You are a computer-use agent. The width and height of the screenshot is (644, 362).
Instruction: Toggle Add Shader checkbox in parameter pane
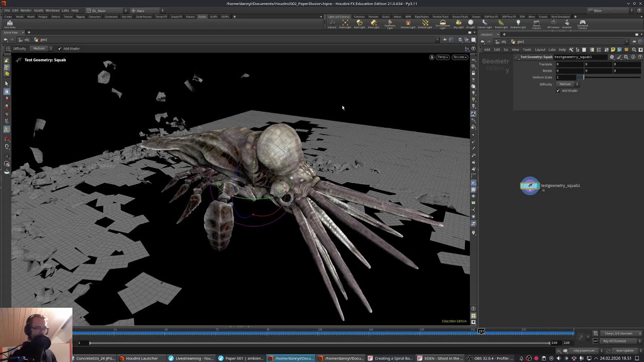tap(558, 90)
